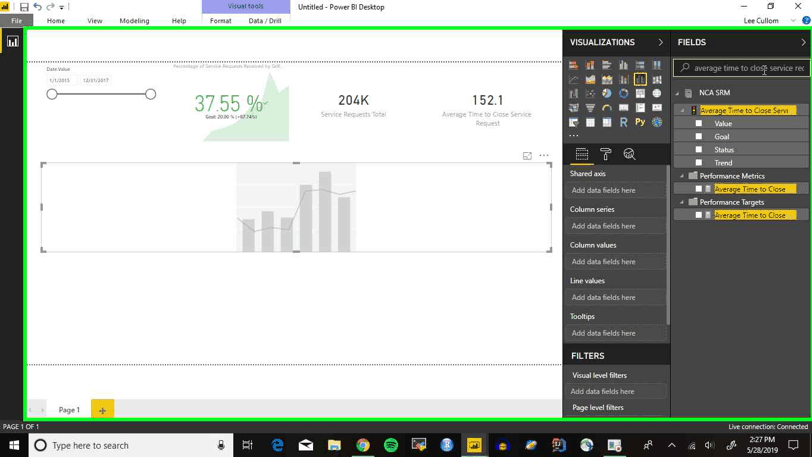The image size is (812, 458).
Task: Select the Map globe visual
Action: tap(657, 94)
